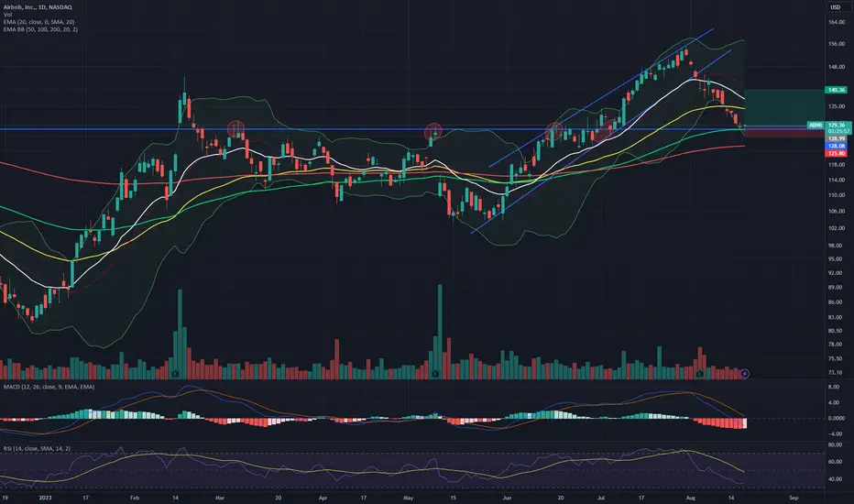
Task: Click the 110.00 price scale value
Action: pyautogui.click(x=837, y=195)
